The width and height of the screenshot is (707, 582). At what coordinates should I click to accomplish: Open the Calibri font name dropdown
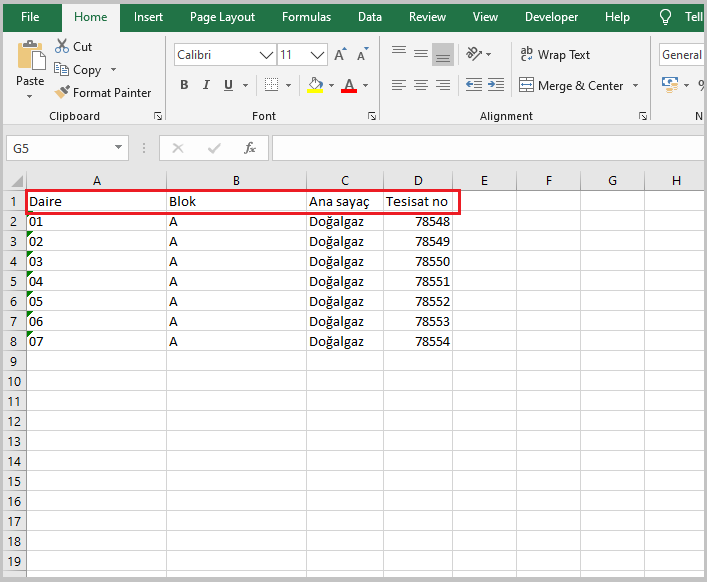266,55
